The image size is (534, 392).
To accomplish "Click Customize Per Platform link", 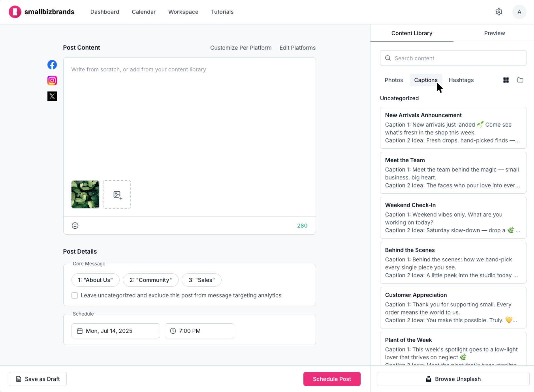I will coord(241,48).
